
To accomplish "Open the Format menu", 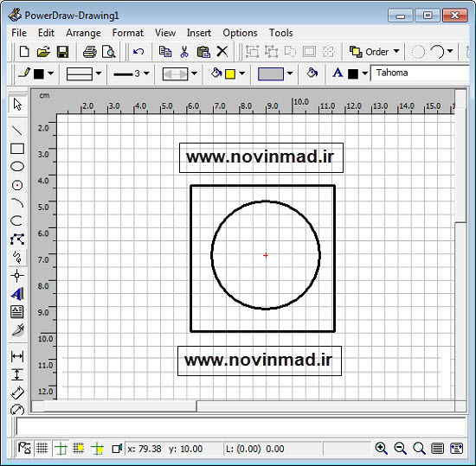I will pos(127,33).
